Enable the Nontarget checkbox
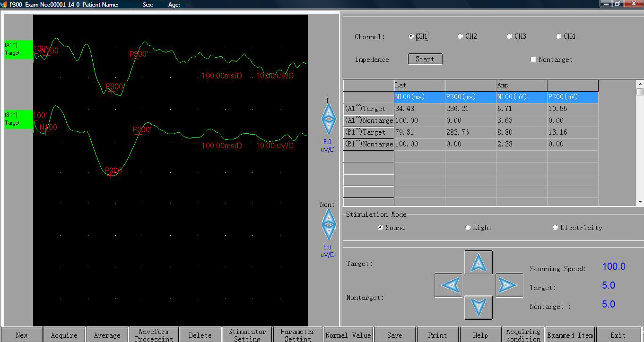The image size is (644, 342). [533, 60]
